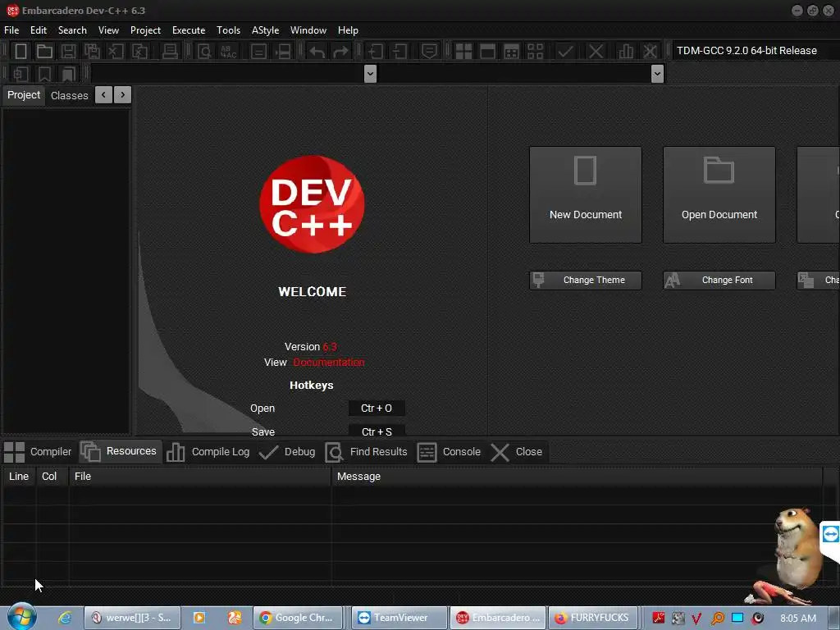Open Google Chrome from the taskbar
The width and height of the screenshot is (840, 630).
click(x=298, y=618)
